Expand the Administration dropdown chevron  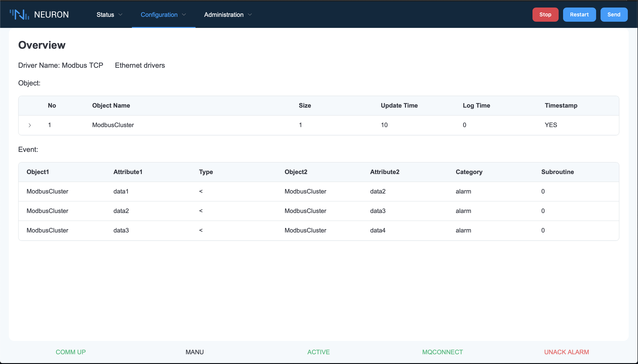[x=250, y=15]
